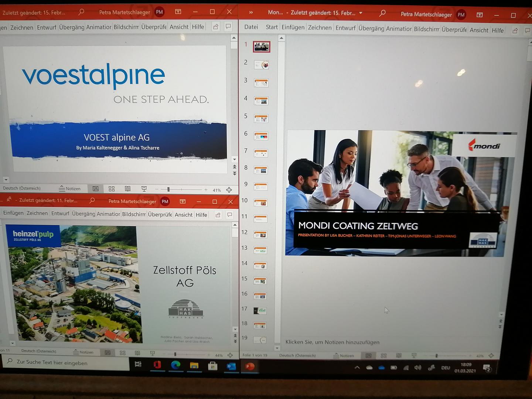The height and width of the screenshot is (399, 532).
Task: Fit slide to window in Zellstoff Pöls window
Action: [230, 355]
